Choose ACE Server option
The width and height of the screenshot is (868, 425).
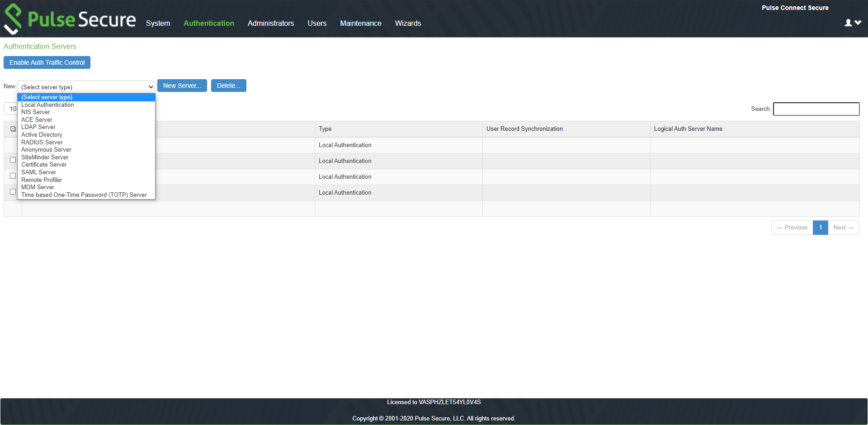(86, 119)
